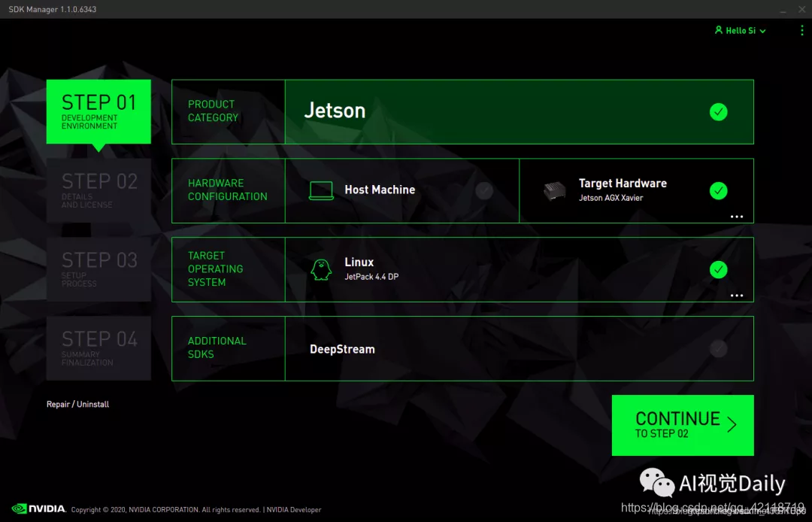Click the Jetson AGX Xavier text
Viewport: 812px width, 522px height.
[611, 198]
